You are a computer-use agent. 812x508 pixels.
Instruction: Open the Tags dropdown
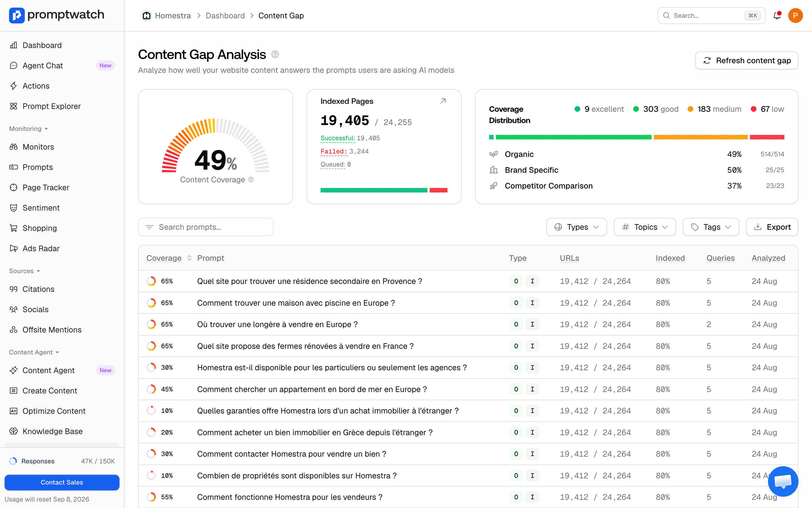711,227
